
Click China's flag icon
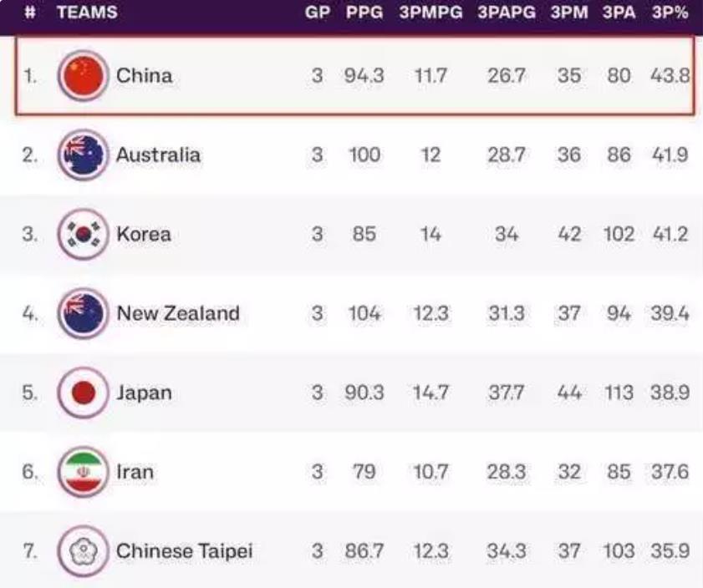84,75
